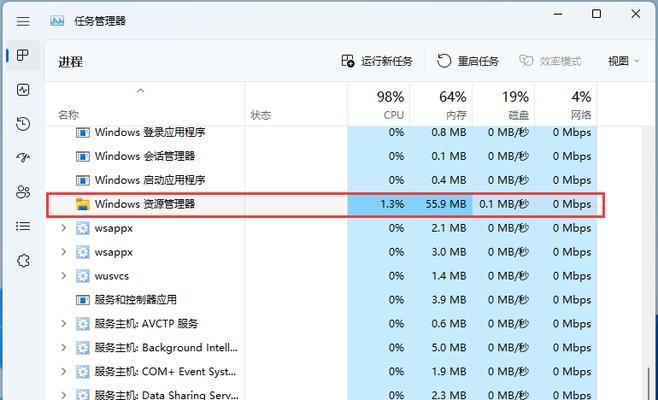
Task: Select the Windows 资源管理器 process row
Action: point(325,204)
